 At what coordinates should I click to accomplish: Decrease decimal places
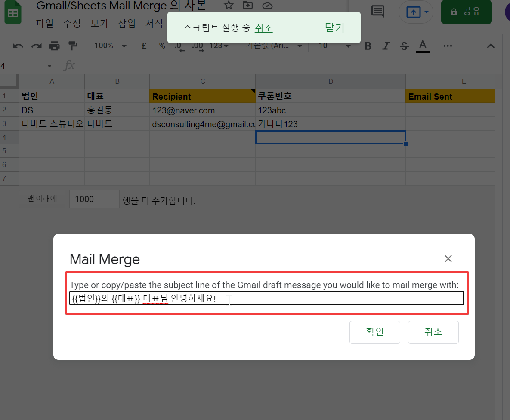179,46
